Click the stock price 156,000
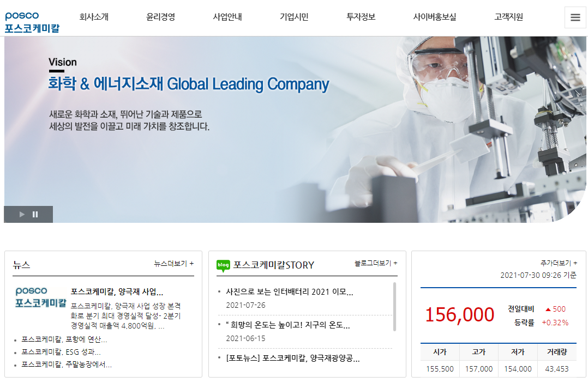The image size is (588, 383). click(459, 315)
